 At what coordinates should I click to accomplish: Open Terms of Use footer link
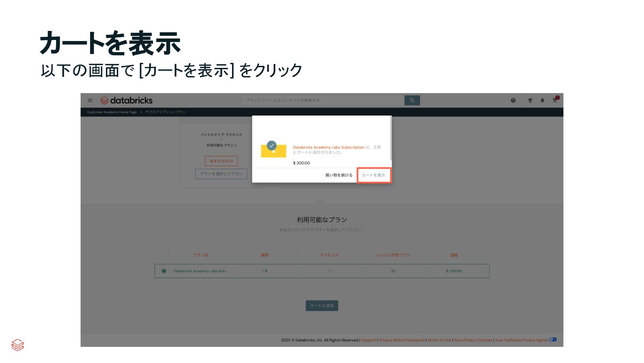point(440,340)
